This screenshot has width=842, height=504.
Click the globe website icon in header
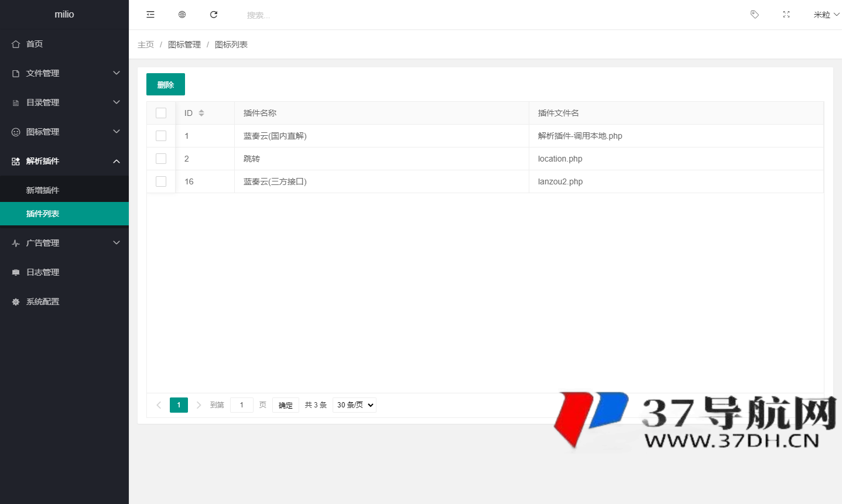coord(182,15)
